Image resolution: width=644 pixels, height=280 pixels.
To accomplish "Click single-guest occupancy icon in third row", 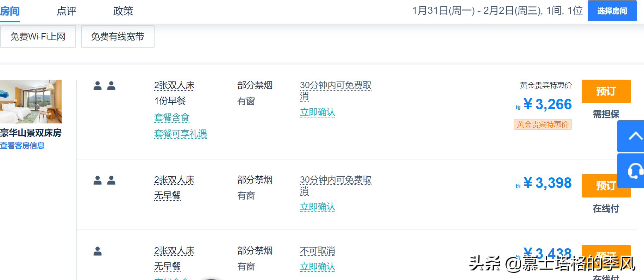I will (98, 251).
